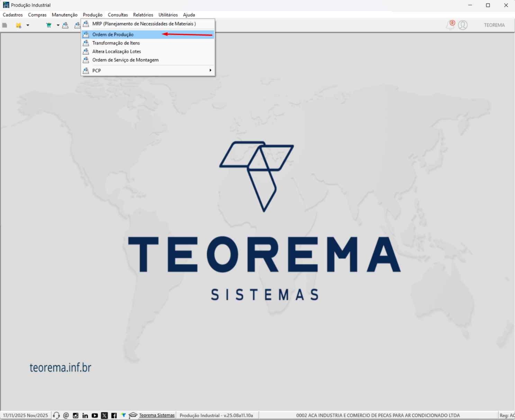Image resolution: width=515 pixels, height=420 pixels.
Task: Click the headset support icon in status bar
Action: [x=56, y=416]
